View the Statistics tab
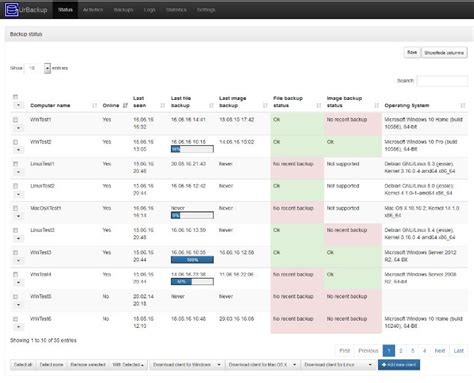 (176, 10)
